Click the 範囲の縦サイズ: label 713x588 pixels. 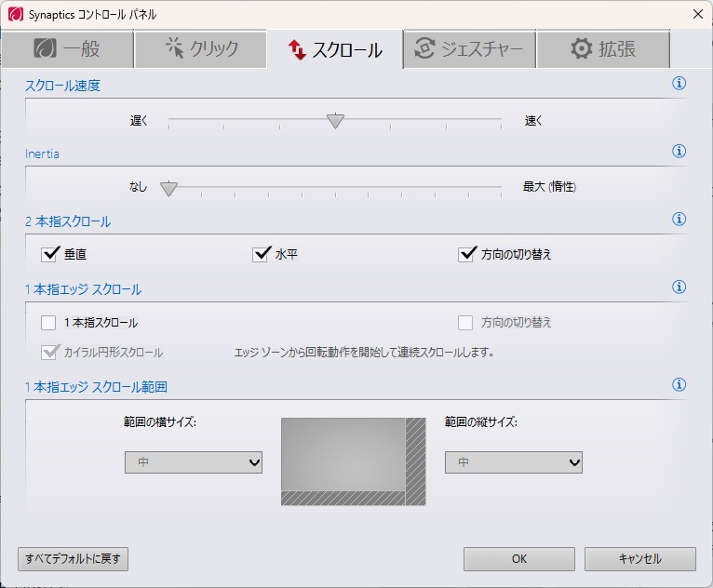(481, 422)
